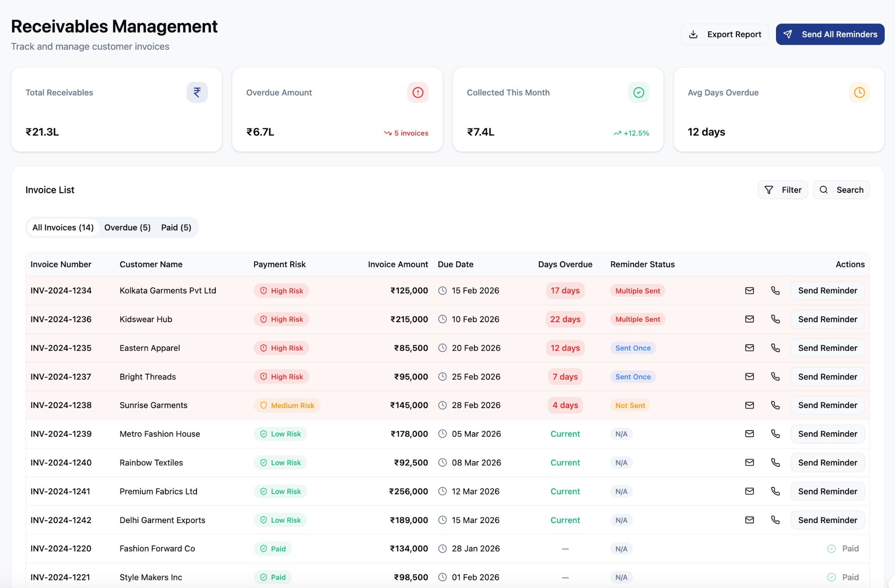Click alert icon on Overdue Amount card
The width and height of the screenshot is (895, 588).
coord(418,92)
